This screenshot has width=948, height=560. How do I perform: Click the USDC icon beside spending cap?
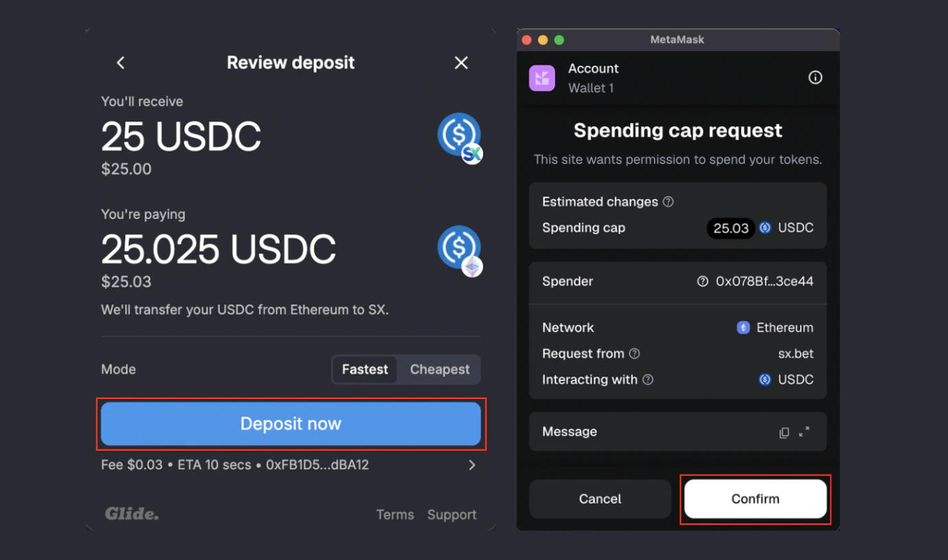765,228
